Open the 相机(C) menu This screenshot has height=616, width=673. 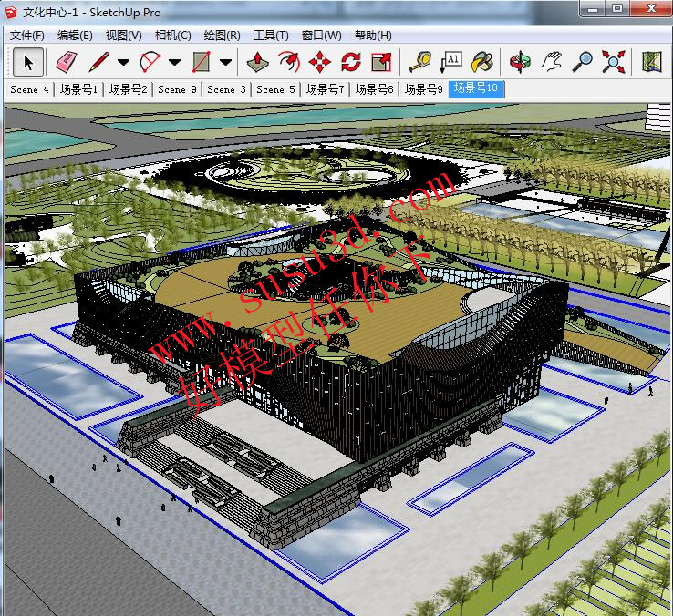click(x=173, y=36)
